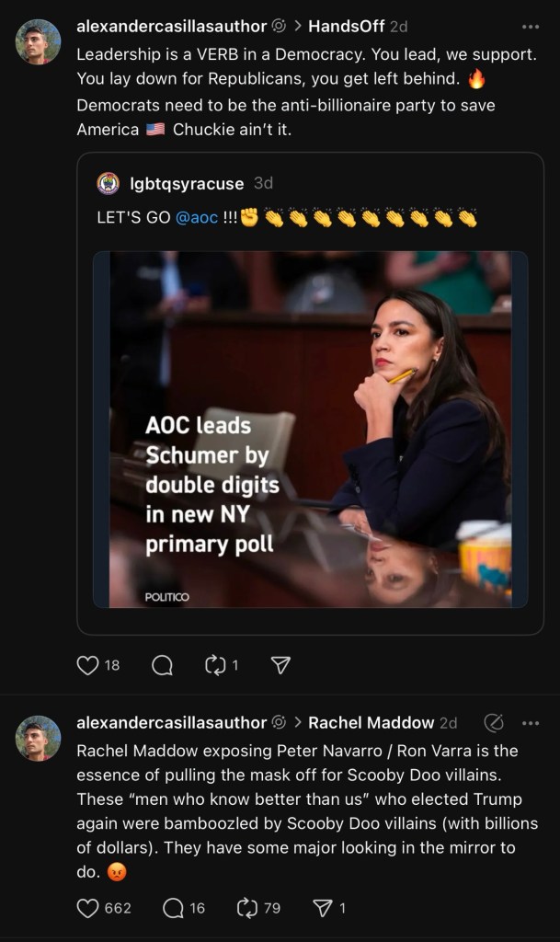
Task: Open comments on the first post
Action: (x=162, y=665)
